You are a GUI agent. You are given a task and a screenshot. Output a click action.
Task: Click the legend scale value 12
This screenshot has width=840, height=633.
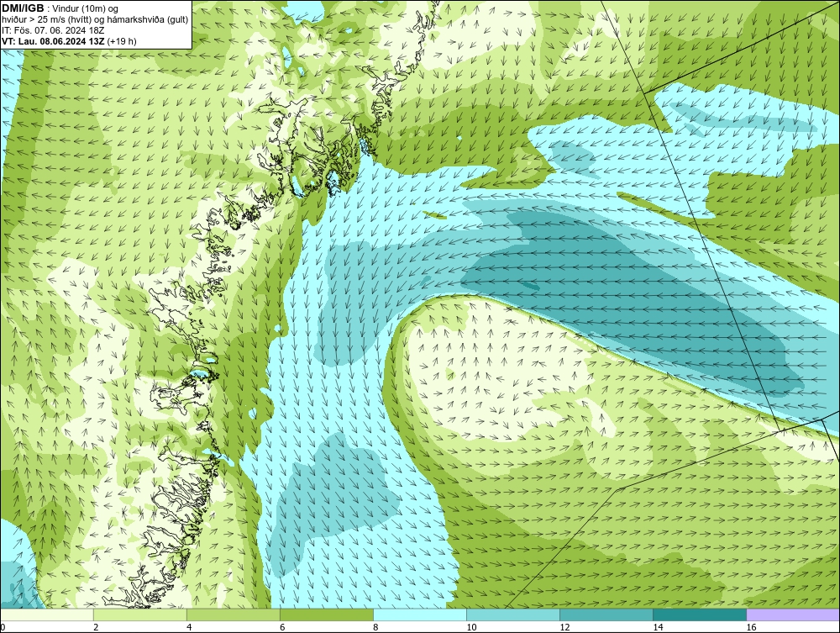pos(564,627)
